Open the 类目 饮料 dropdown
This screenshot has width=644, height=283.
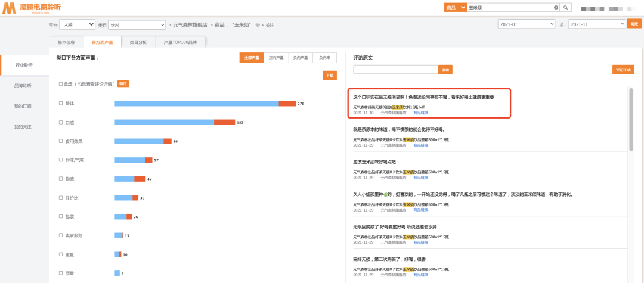137,25
